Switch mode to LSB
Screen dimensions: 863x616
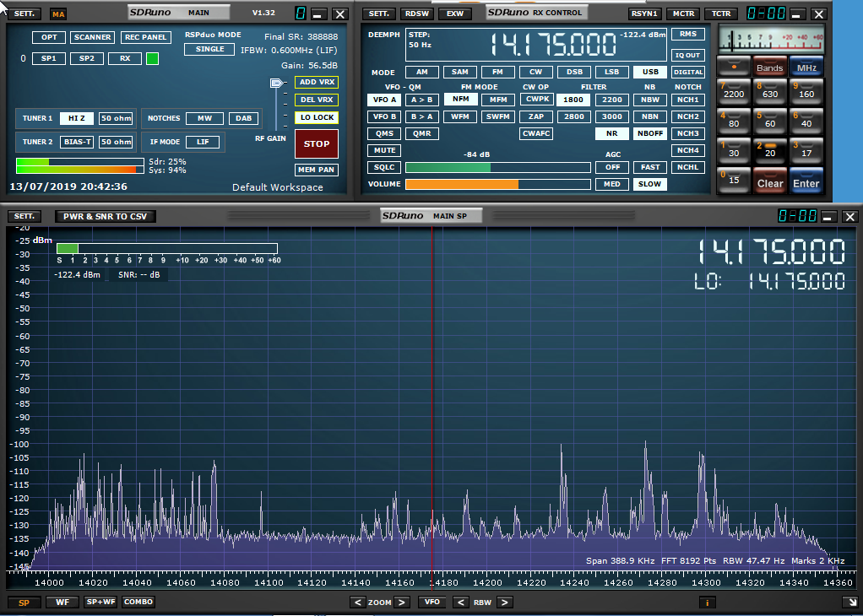click(611, 72)
